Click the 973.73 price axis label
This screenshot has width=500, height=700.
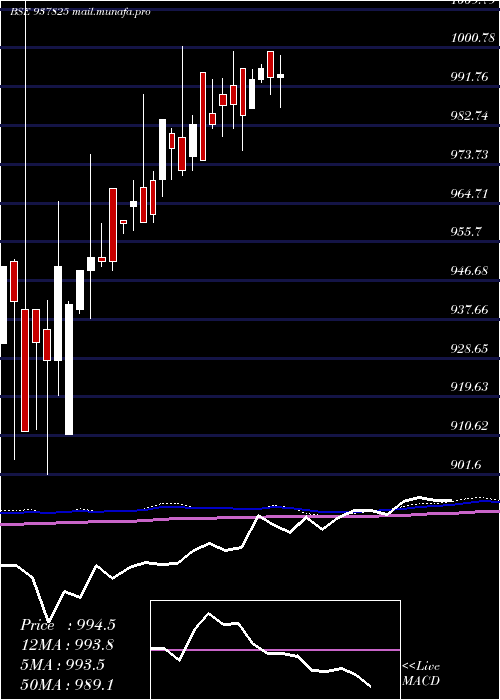469,155
